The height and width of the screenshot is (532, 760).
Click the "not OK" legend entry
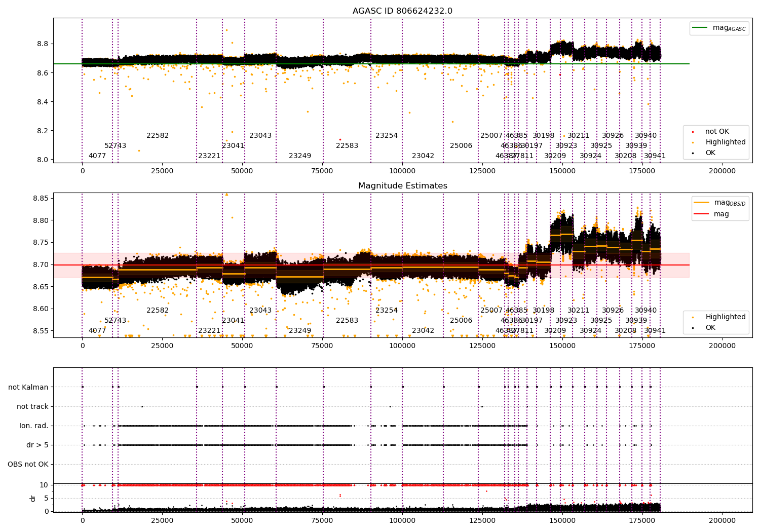717,132
